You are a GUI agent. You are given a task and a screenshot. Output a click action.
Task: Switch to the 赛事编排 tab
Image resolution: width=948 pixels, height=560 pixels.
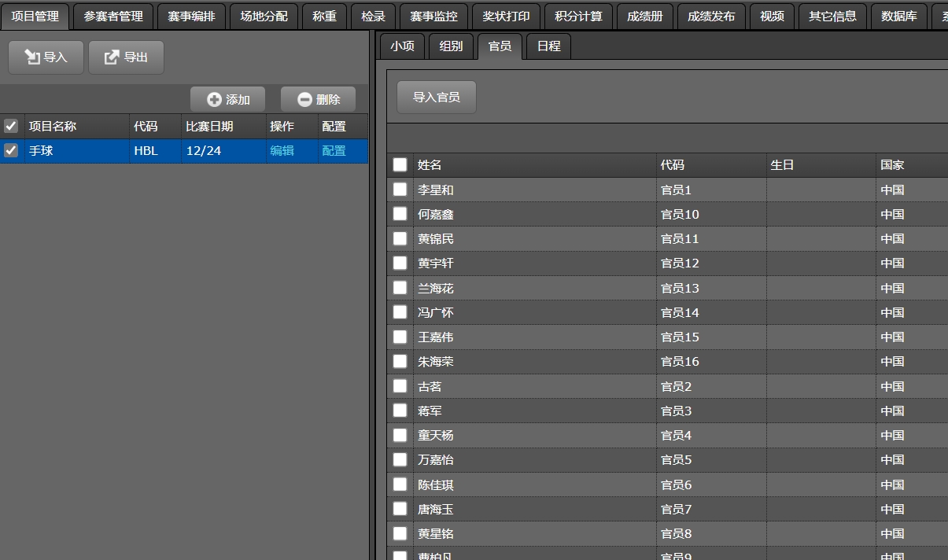coord(191,17)
